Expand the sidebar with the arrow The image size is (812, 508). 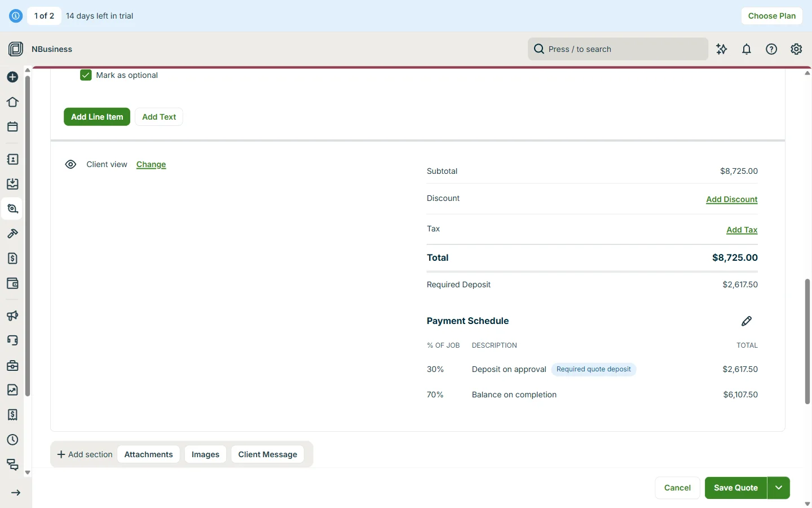coord(16,493)
